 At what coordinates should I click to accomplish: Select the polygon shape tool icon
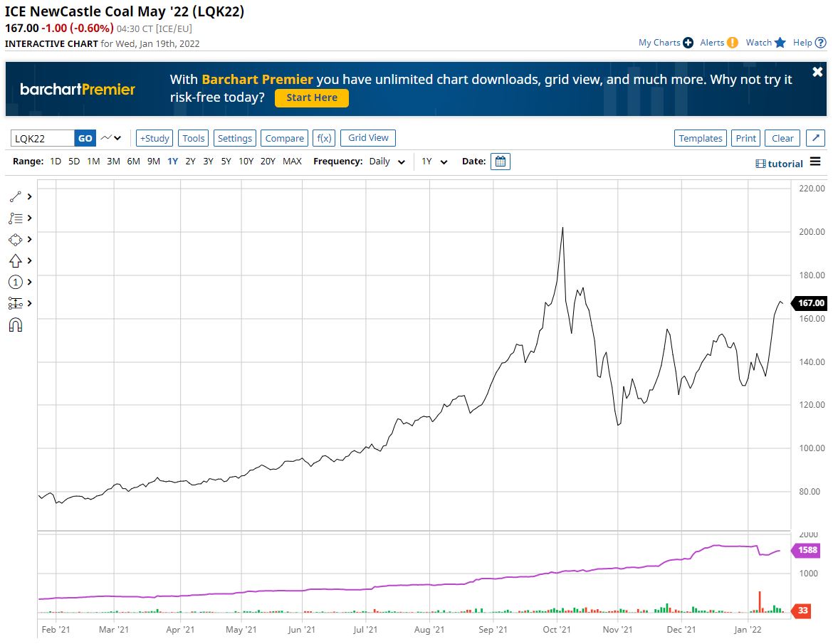(15, 240)
